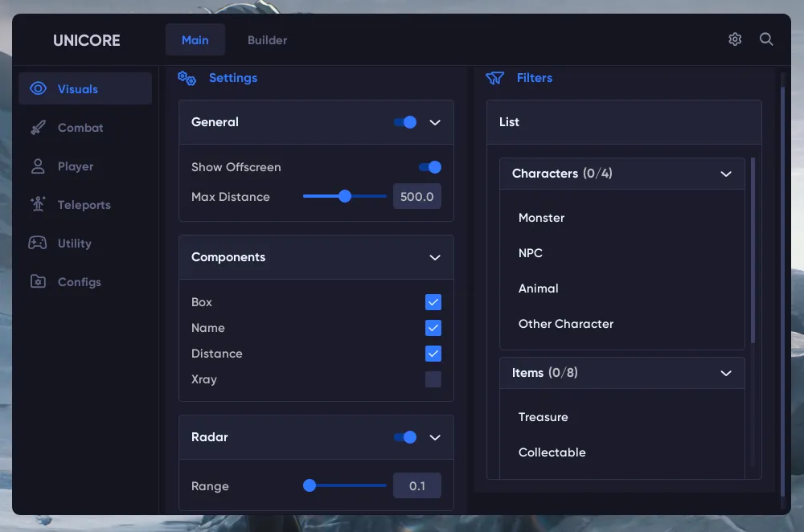Open Combat sword icon in sidebar
Viewport: 804px width, 532px height.
38,128
